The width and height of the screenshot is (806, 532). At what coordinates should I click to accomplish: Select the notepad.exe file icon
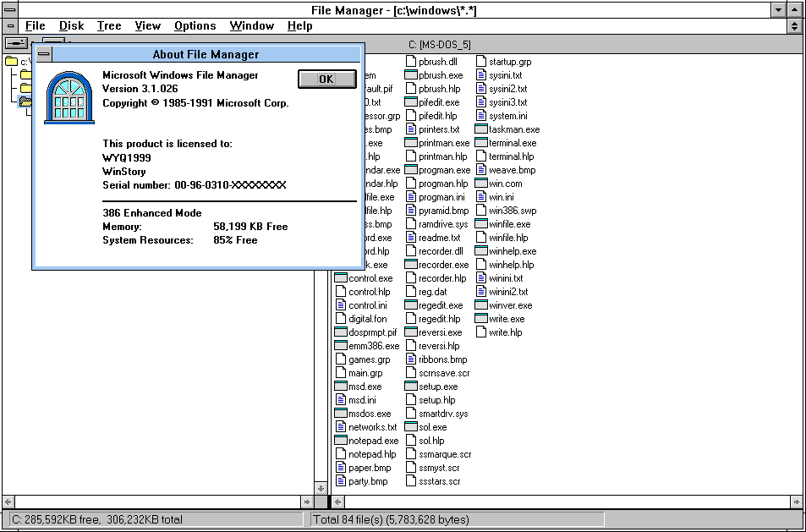pos(341,441)
